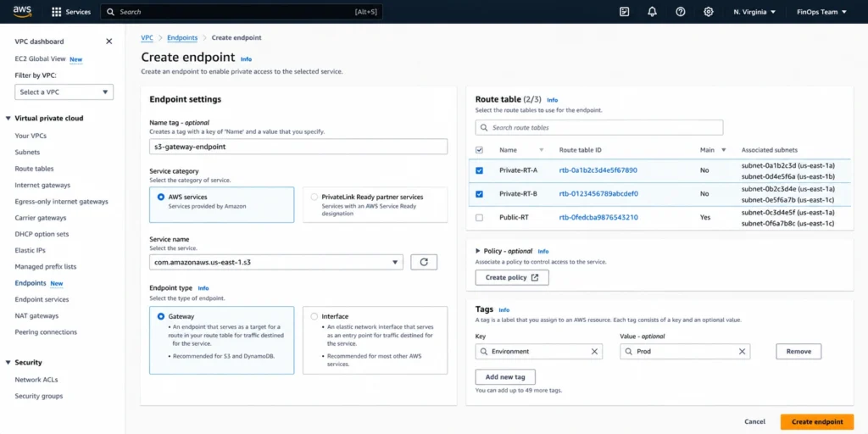Open EC2 Global View
The height and width of the screenshot is (434, 868).
coord(41,58)
